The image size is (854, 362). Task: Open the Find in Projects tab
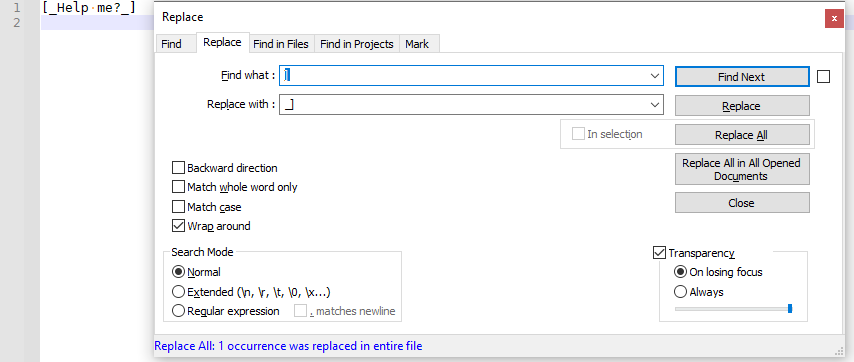(x=357, y=44)
